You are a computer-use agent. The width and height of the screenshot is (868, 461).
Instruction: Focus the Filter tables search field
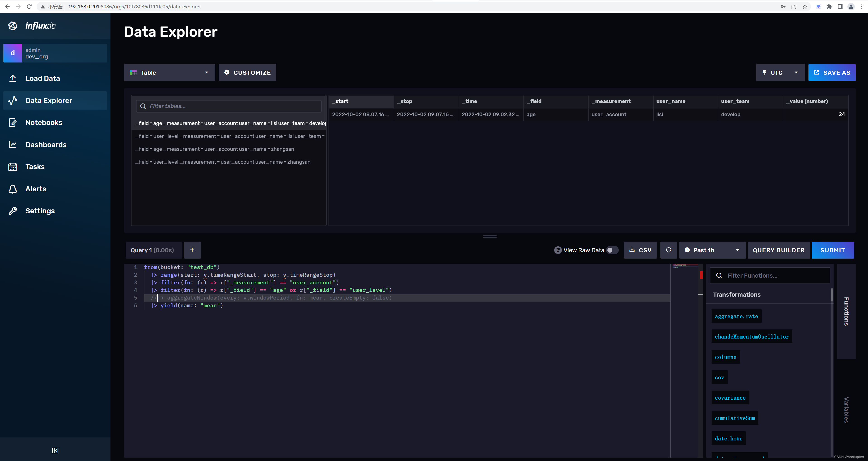coord(228,106)
